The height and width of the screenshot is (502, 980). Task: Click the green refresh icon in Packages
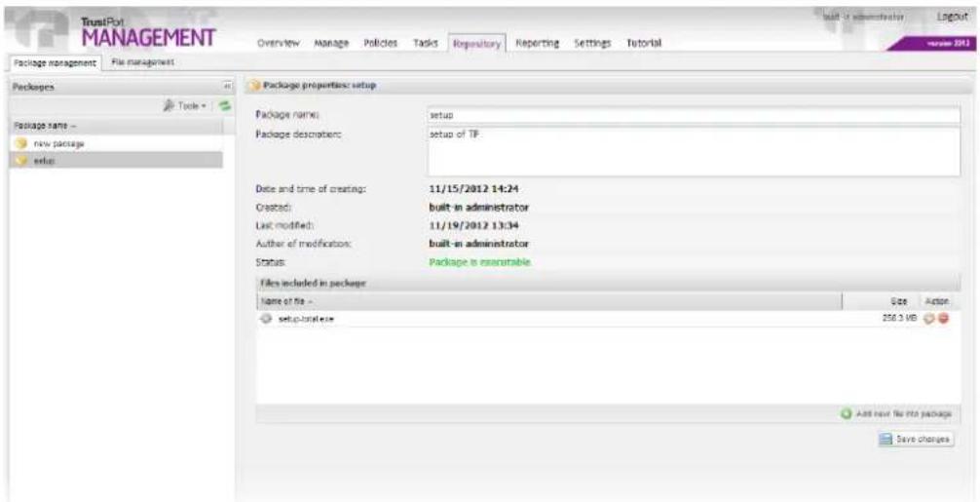point(224,106)
